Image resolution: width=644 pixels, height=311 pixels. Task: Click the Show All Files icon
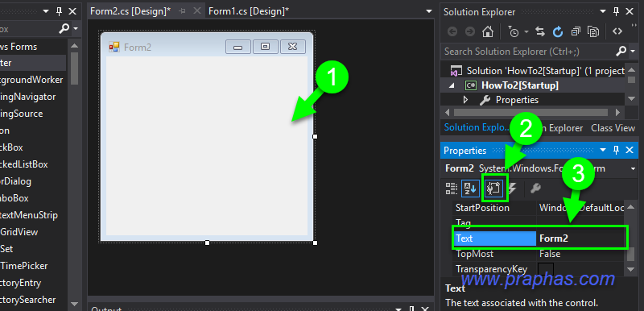pyautogui.click(x=593, y=31)
